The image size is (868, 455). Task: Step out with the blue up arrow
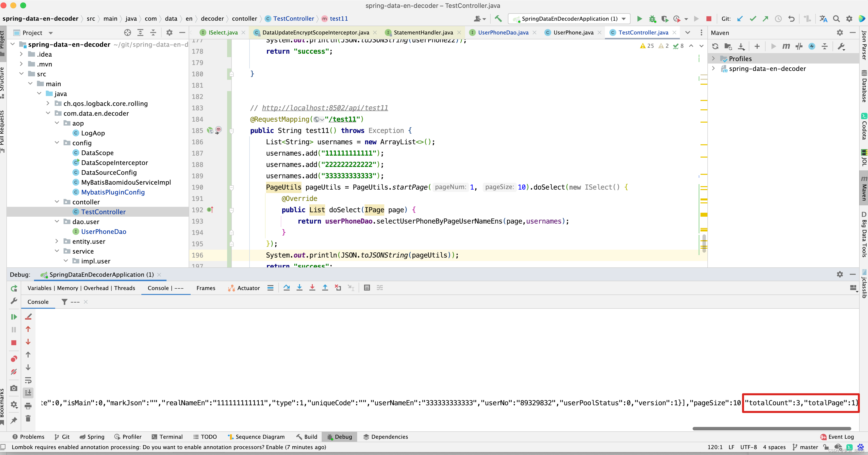(x=325, y=288)
